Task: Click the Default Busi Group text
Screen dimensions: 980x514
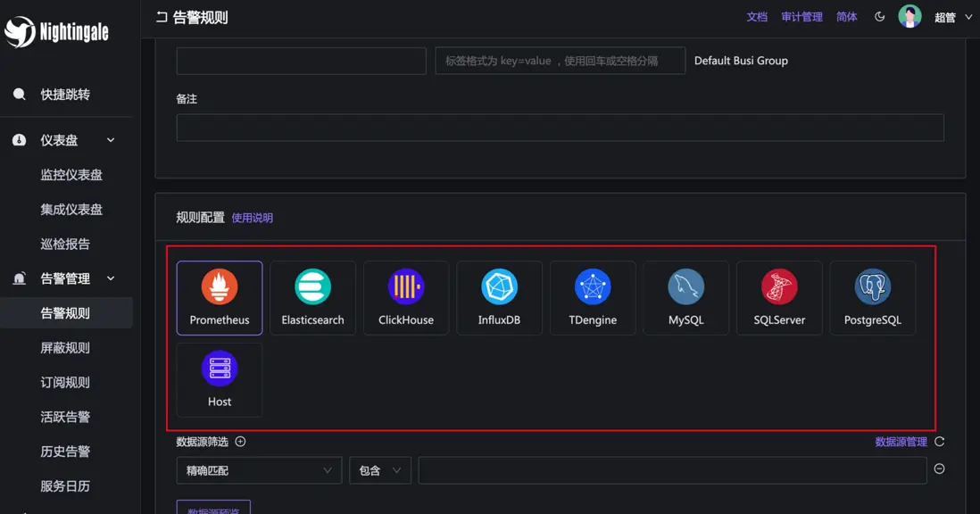Action: click(741, 61)
